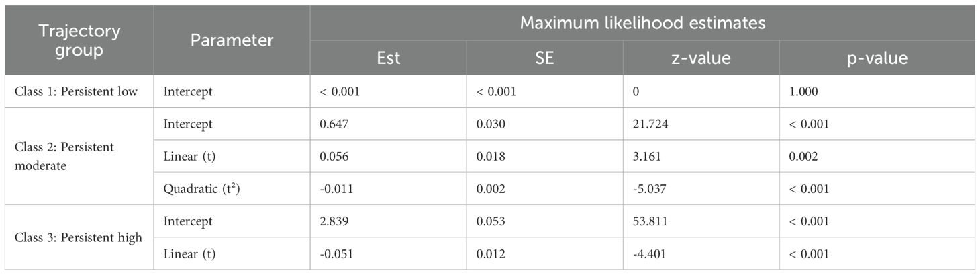
Task: Click the z-value -4.401 cell
Action: [649, 253]
